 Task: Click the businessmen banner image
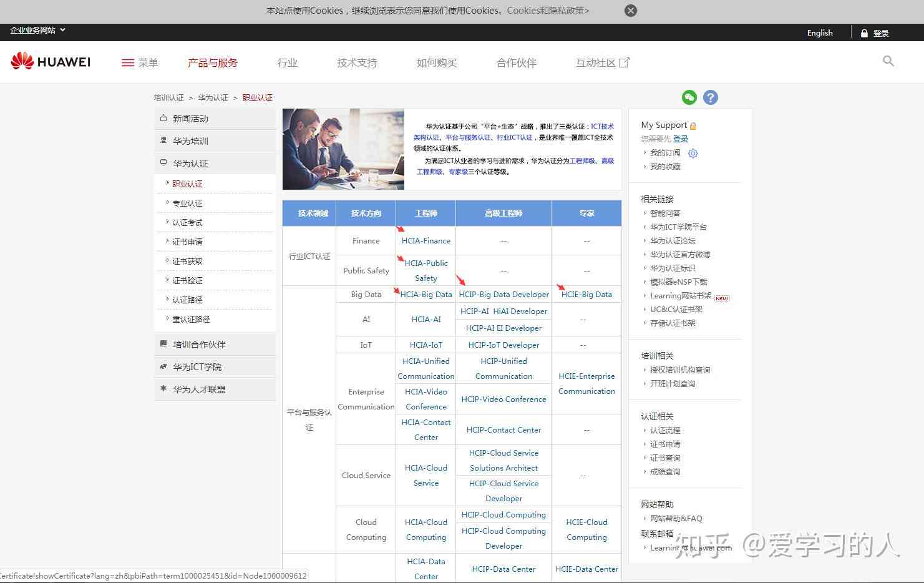pyautogui.click(x=343, y=149)
